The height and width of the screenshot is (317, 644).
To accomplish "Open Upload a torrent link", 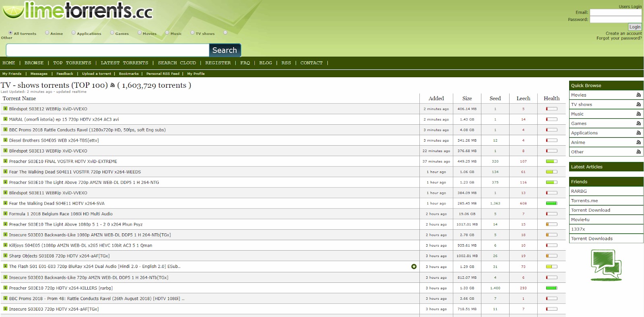I will coord(97,74).
